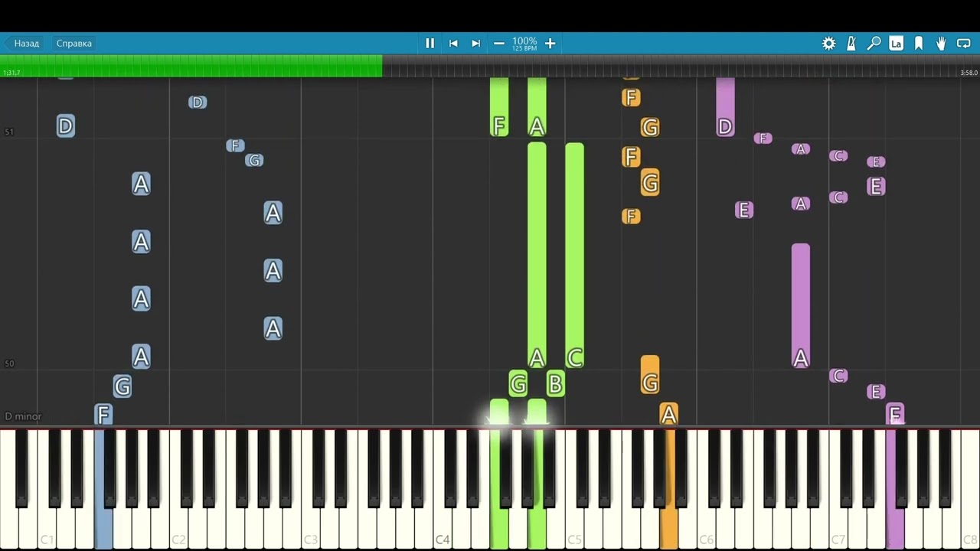Image resolution: width=980 pixels, height=551 pixels.
Task: Open the hand selection icon
Action: click(941, 44)
